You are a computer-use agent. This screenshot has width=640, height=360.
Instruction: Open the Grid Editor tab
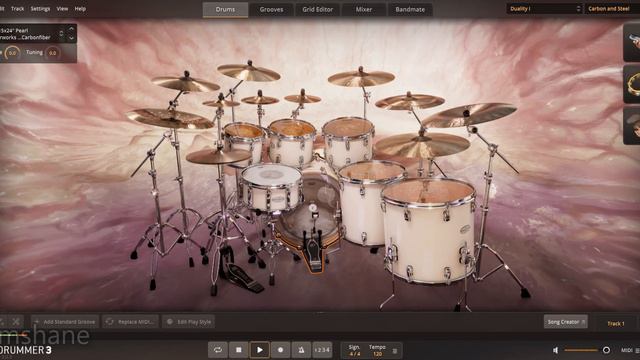pyautogui.click(x=318, y=9)
